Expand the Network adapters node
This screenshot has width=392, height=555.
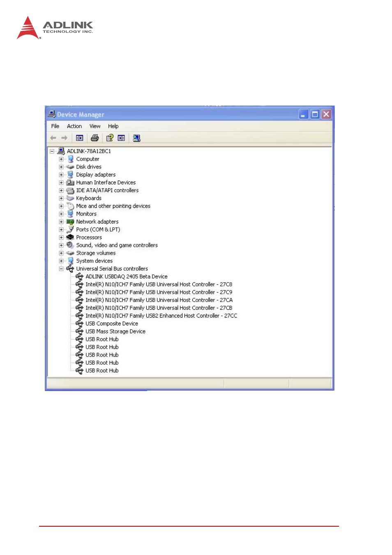click(x=61, y=222)
